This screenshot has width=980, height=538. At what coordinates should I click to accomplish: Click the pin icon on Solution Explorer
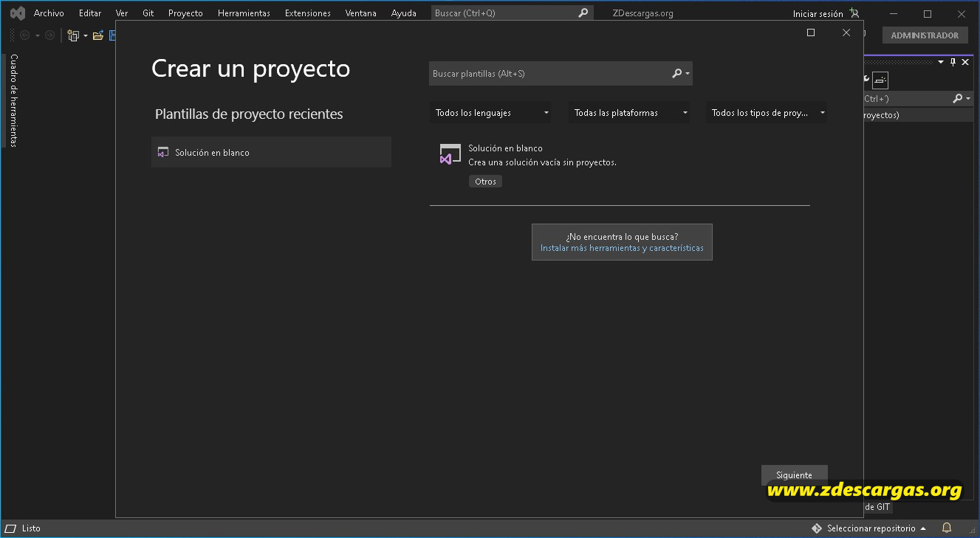tap(953, 63)
